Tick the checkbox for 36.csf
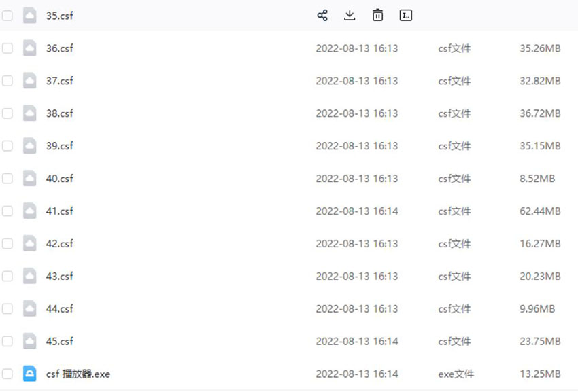The height and width of the screenshot is (392, 578). tap(7, 48)
